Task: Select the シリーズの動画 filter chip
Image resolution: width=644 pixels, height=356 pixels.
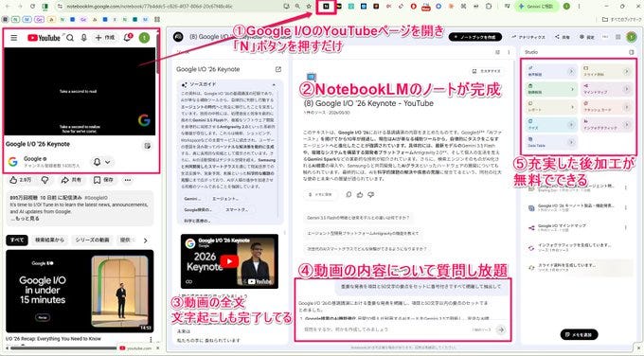Action: pos(92,240)
